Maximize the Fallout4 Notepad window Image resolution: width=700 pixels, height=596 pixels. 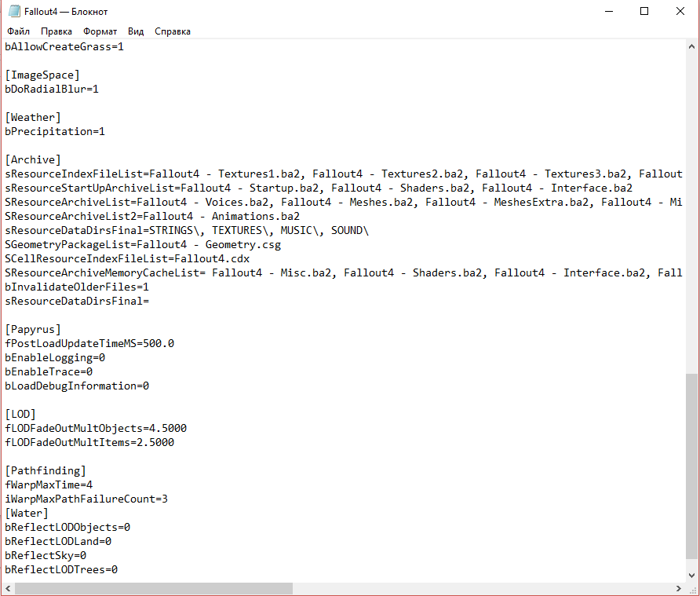[644, 11]
